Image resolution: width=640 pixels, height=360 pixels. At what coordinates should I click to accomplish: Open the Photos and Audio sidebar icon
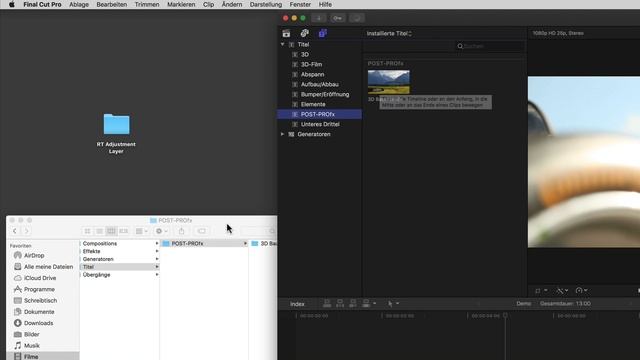tap(304, 33)
